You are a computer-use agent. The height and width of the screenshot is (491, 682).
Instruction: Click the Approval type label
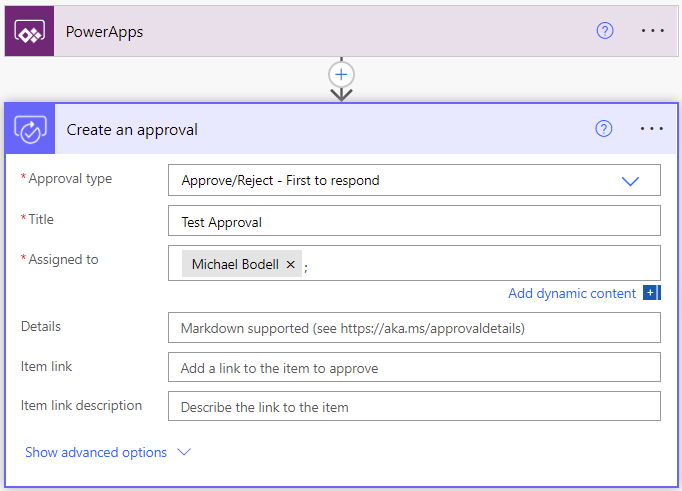[x=70, y=179]
